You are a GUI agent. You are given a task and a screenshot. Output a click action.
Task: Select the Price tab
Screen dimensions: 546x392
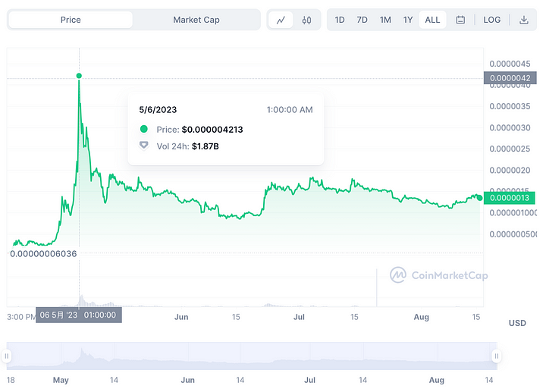click(71, 20)
